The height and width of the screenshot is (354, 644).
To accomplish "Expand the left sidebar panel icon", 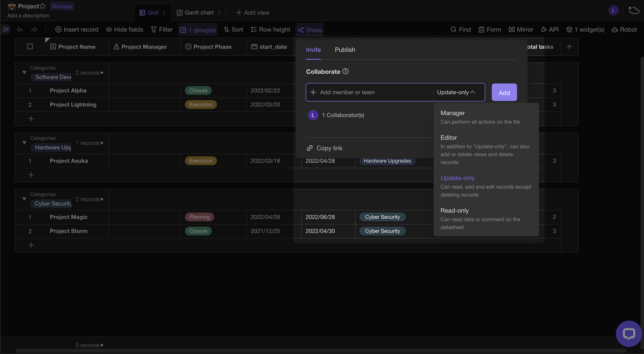I will pyautogui.click(x=5, y=29).
